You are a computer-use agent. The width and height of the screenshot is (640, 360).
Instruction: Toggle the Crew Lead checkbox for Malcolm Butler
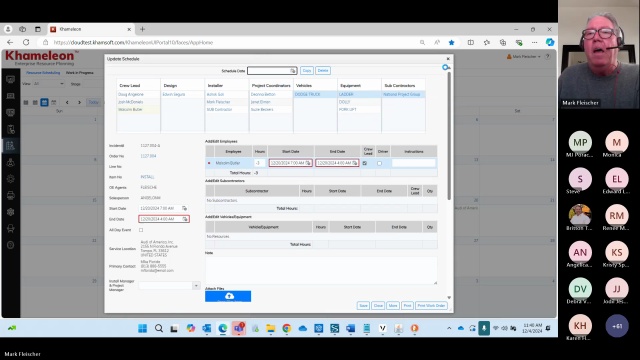[x=365, y=163]
